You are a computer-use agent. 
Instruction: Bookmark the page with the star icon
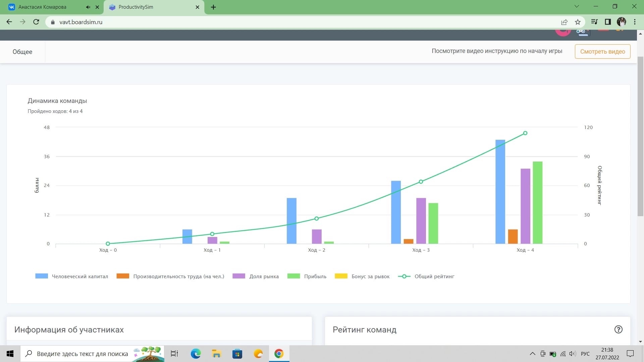tap(578, 22)
